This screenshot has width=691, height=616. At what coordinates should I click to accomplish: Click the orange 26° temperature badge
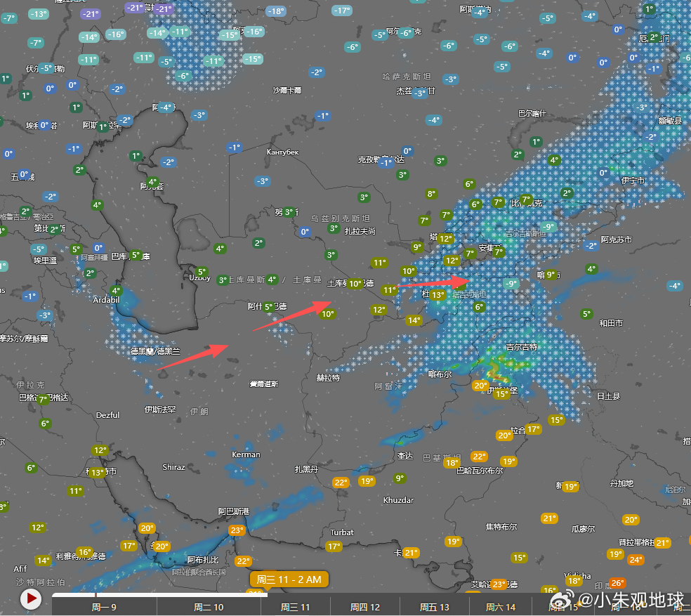coord(617,583)
